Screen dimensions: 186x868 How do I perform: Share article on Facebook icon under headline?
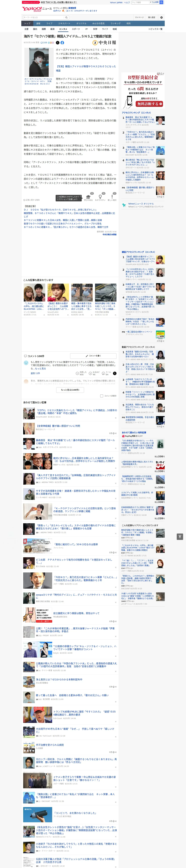coord(62,43)
